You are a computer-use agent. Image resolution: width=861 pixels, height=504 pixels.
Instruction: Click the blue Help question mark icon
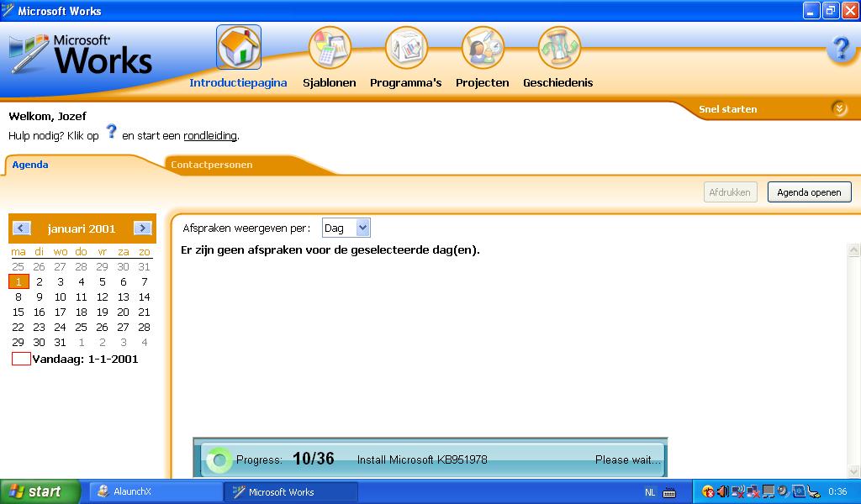tap(839, 49)
